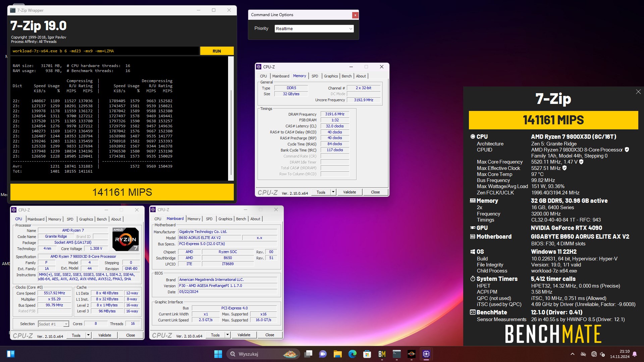644x362 pixels.
Task: Open the Mainboard tab in the CPU-Z processor window
Action: [x=36, y=219]
